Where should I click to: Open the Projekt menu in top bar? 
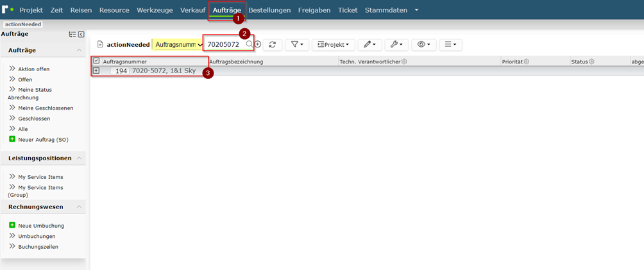click(x=31, y=10)
